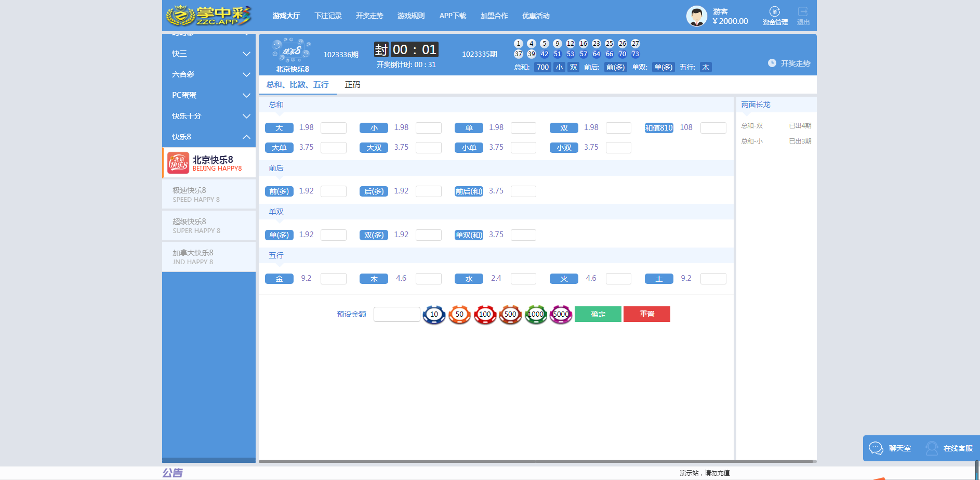Click the amount field for 前后(和)
The height and width of the screenshot is (480, 980).
coord(523,191)
